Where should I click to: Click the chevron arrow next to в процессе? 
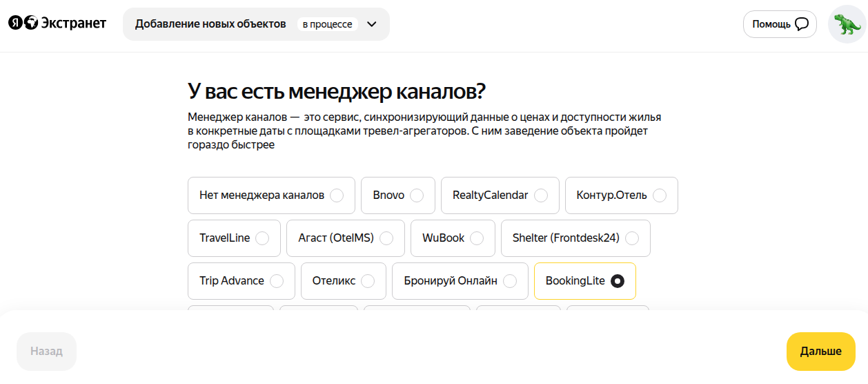pos(372,24)
